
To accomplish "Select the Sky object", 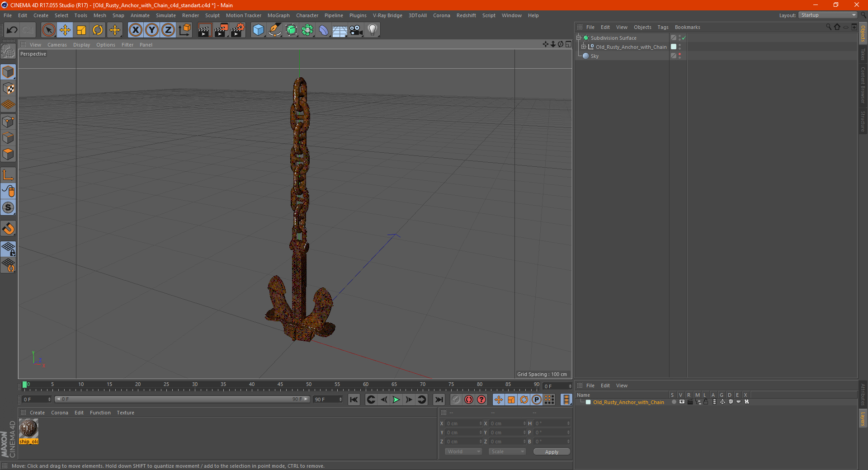I will click(x=594, y=56).
